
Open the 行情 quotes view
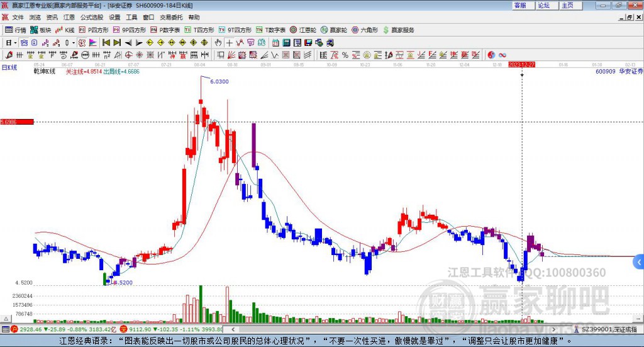click(16, 30)
